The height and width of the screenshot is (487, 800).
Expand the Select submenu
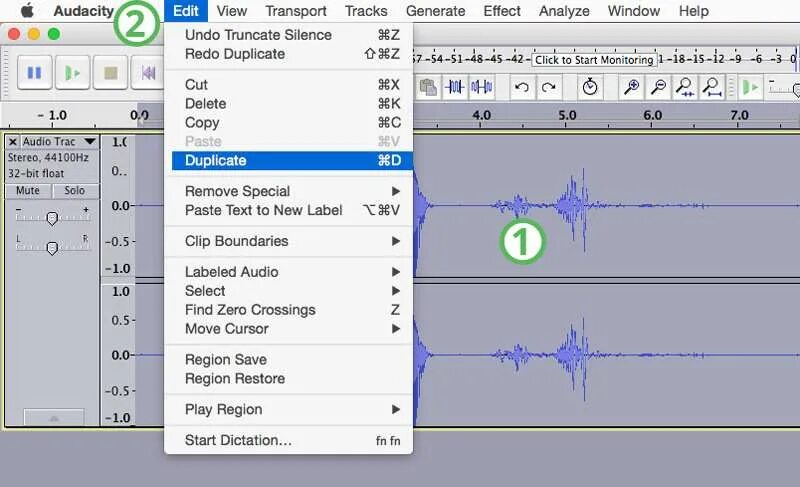coord(289,291)
